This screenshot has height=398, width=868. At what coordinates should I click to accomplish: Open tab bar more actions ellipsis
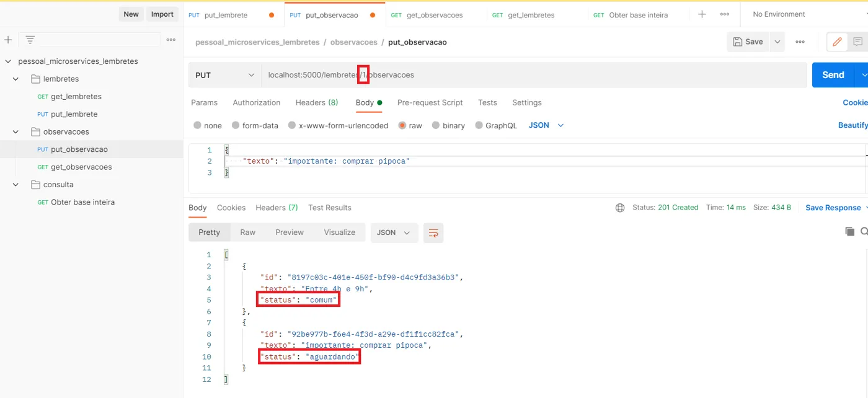(x=725, y=14)
